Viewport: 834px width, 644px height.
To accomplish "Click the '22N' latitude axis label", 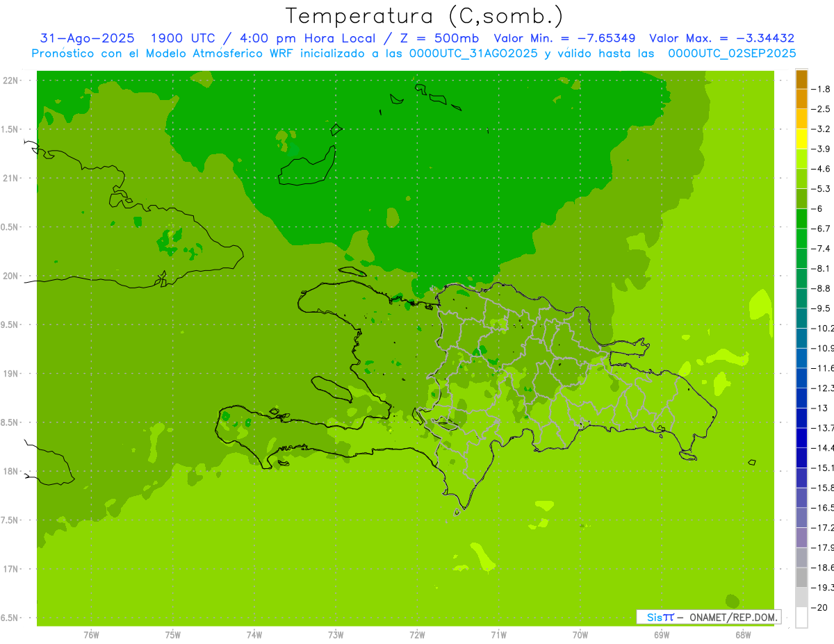I will coord(10,81).
